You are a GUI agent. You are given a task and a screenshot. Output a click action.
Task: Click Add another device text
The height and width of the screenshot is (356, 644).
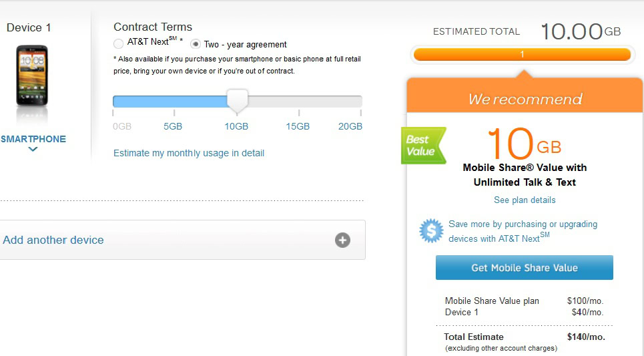coord(53,240)
